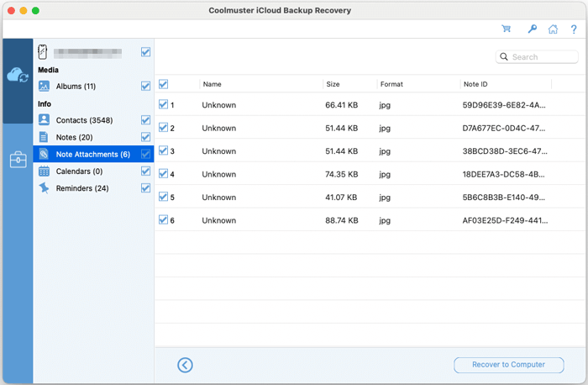The height and width of the screenshot is (385, 588).
Task: Uncheck the Contacts (3548) checkbox
Action: (145, 120)
